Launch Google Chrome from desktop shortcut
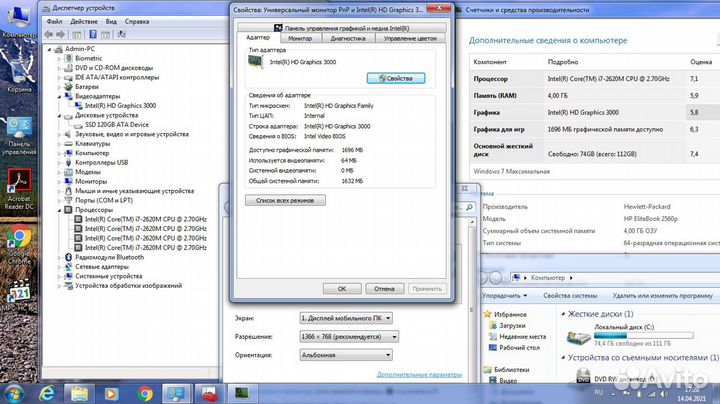This screenshot has height=404, width=720. (19, 246)
